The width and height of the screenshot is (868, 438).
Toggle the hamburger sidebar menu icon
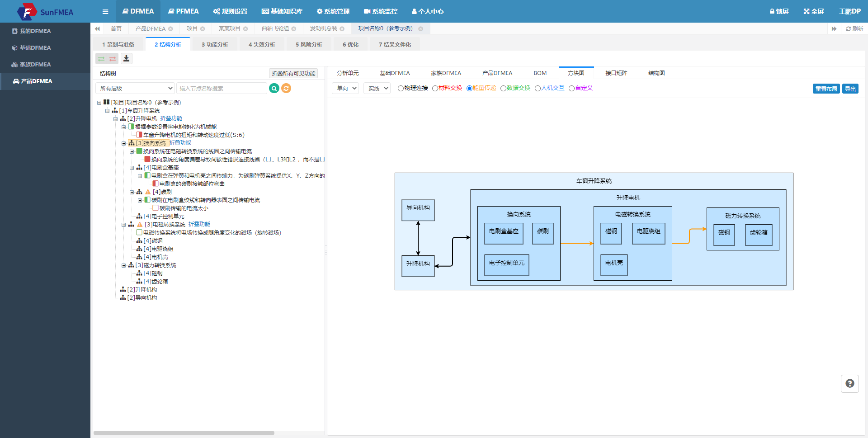(105, 12)
